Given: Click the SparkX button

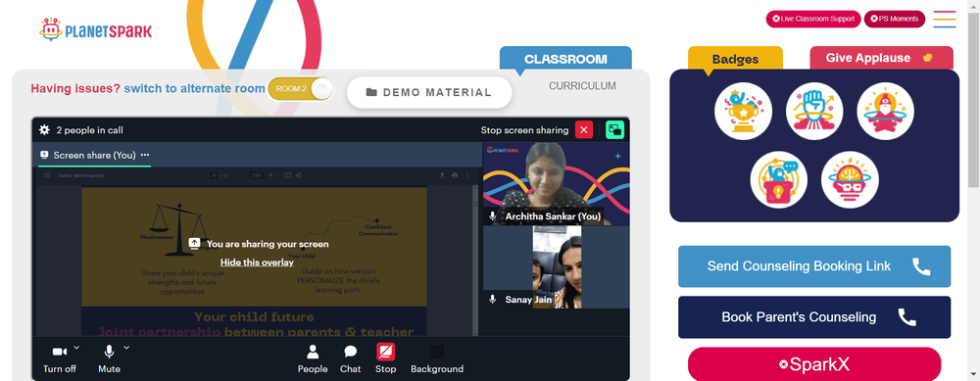Looking at the screenshot, I should point(814,364).
